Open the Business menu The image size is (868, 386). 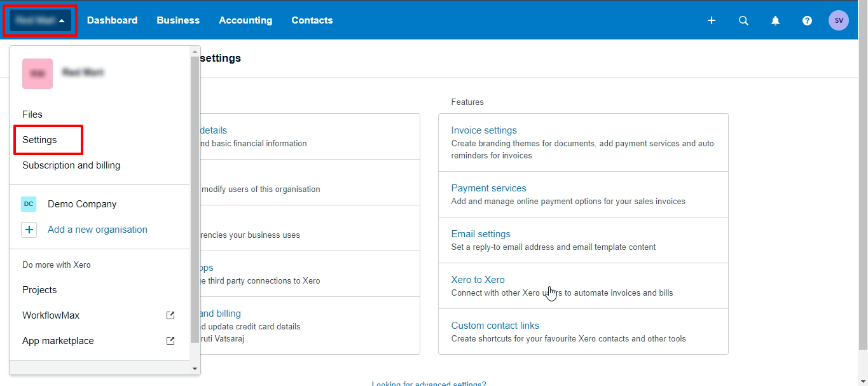pyautogui.click(x=178, y=20)
